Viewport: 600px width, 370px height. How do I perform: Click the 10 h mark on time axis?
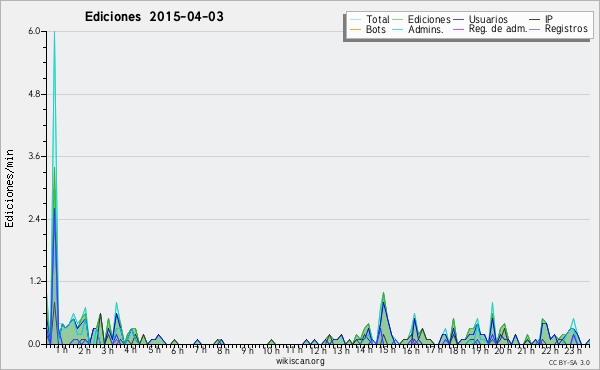point(271,350)
